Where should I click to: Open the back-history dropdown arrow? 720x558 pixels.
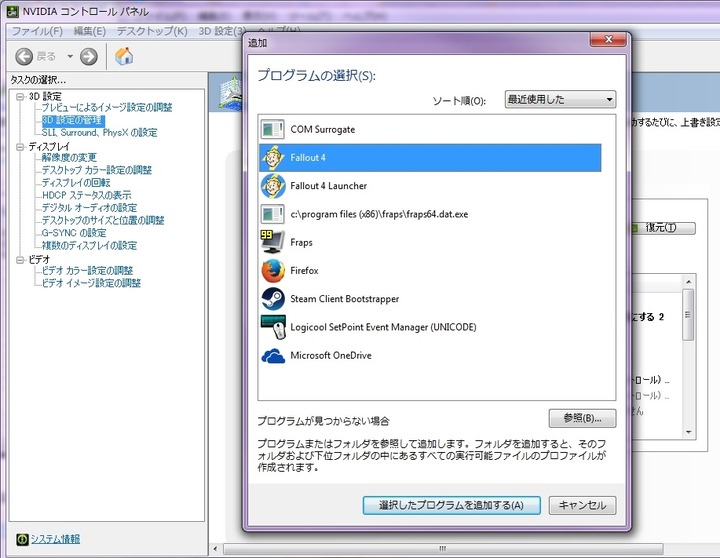click(x=70, y=56)
